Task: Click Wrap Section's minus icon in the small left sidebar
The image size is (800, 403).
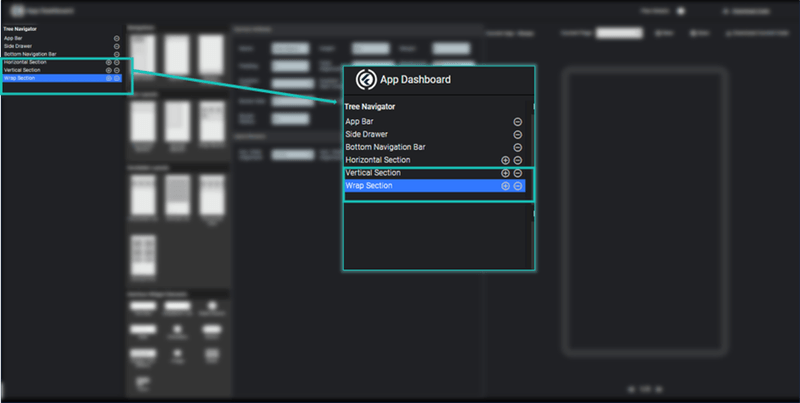Action: point(117,78)
